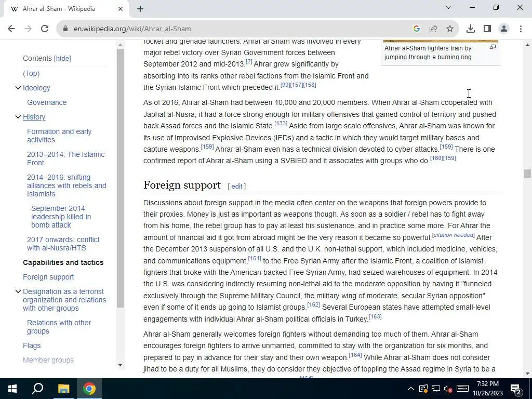Open Google icon in address bar
Image resolution: width=532 pixels, height=399 pixels.
[x=417, y=29]
